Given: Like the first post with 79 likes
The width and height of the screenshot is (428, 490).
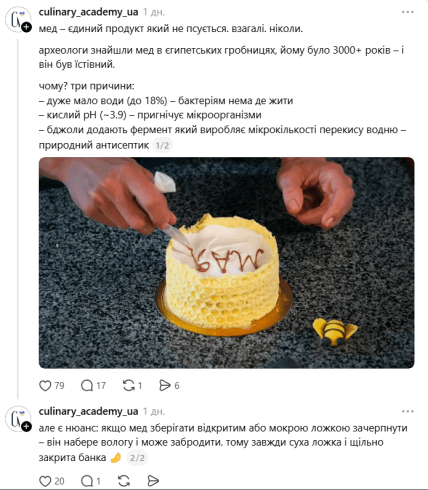Looking at the screenshot, I should tap(45, 386).
